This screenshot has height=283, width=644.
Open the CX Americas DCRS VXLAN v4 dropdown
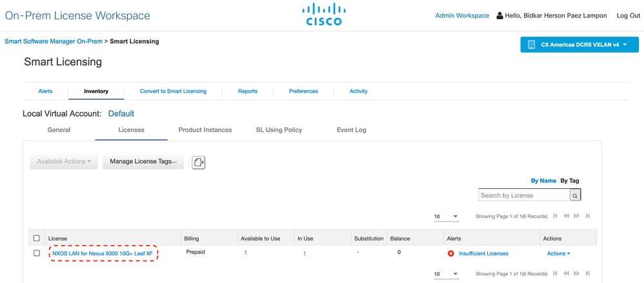pyautogui.click(x=579, y=44)
